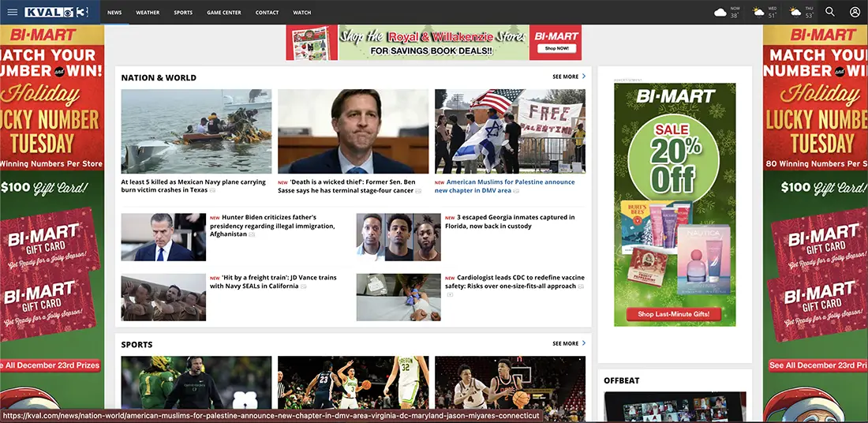Viewport: 868px width, 423px height.
Task: Click the Sports section heading
Action: point(137,344)
